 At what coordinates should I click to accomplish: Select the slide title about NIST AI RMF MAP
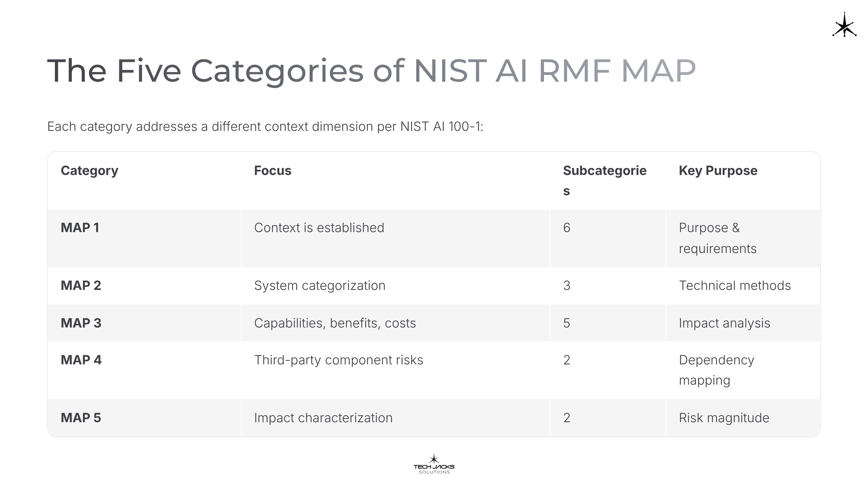pyautogui.click(x=371, y=70)
